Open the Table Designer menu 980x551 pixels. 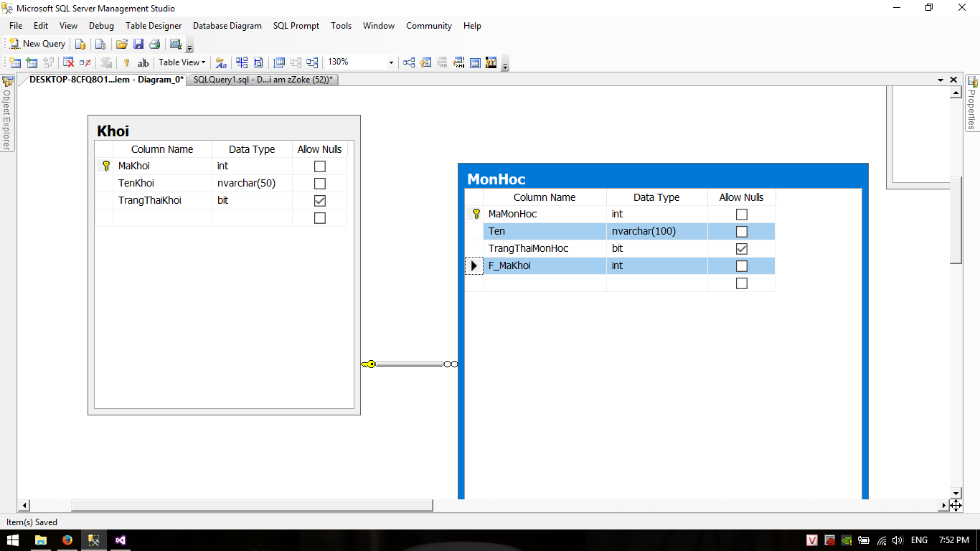154,26
